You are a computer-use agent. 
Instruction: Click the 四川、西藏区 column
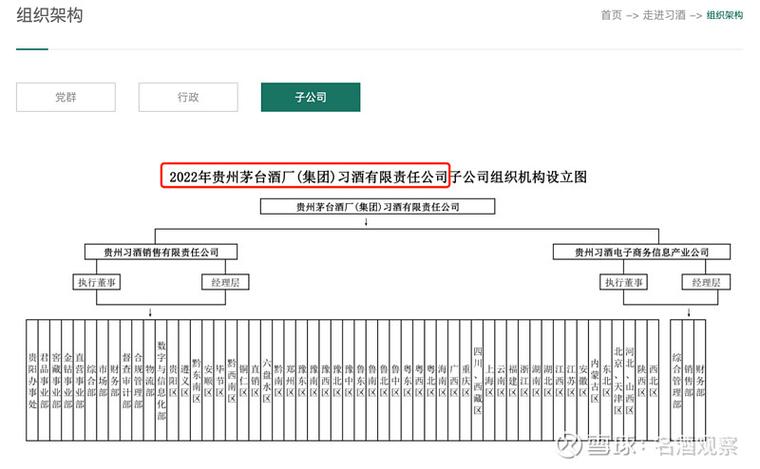tap(477, 380)
